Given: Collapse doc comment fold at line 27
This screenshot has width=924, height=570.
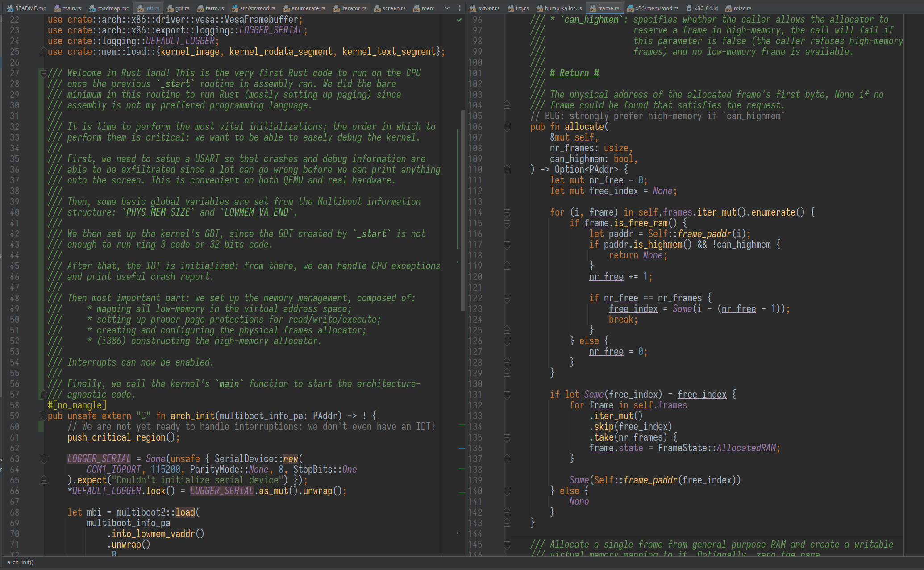Looking at the screenshot, I should point(44,73).
